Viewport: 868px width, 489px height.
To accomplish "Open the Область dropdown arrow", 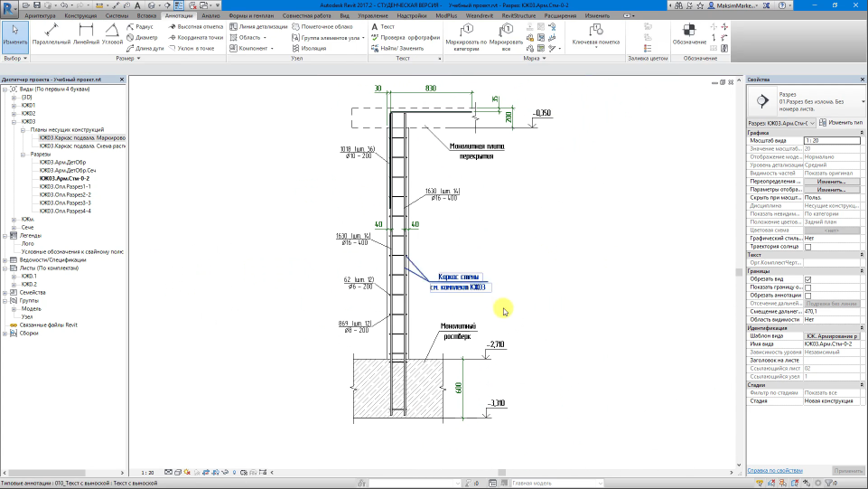I will 265,38.
